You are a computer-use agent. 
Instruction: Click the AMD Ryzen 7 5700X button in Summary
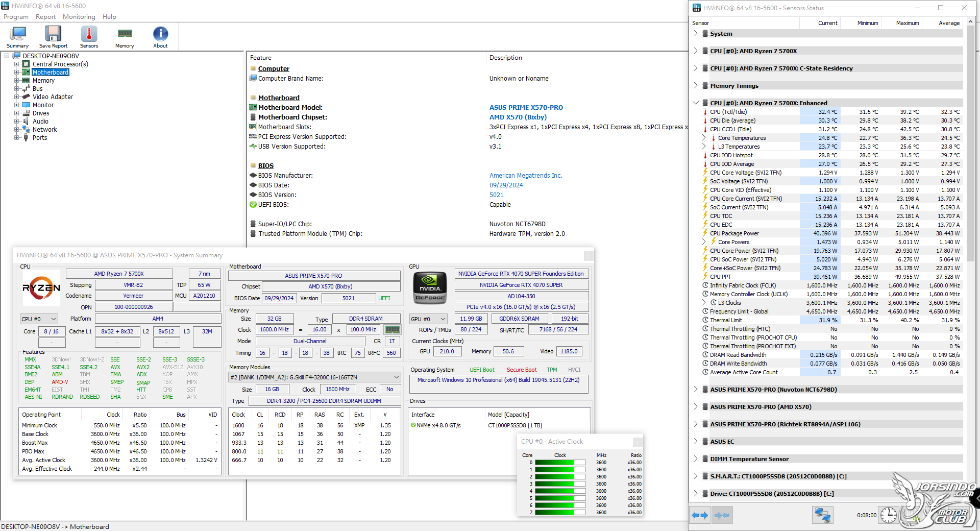pos(119,274)
